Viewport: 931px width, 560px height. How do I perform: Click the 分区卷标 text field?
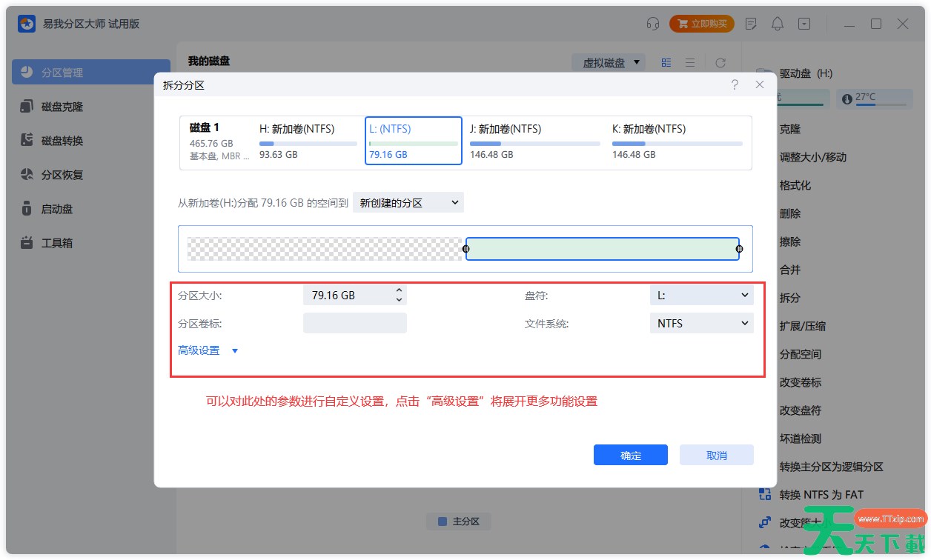[x=354, y=323]
